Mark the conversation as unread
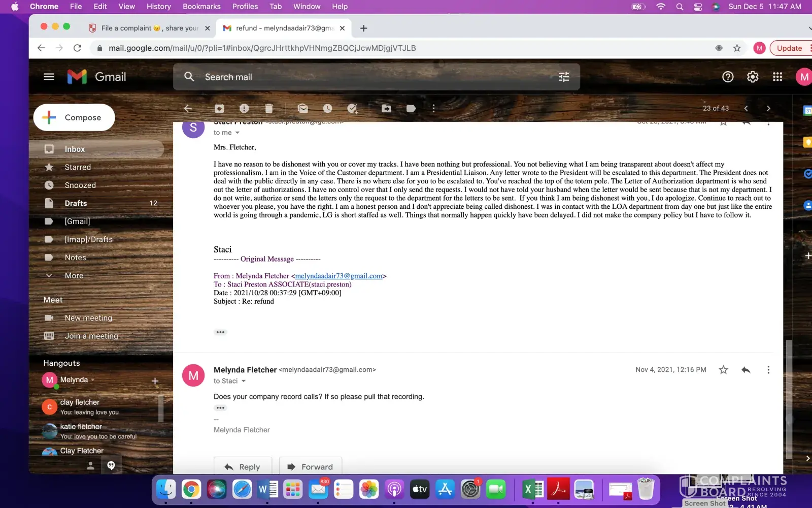Screen dimensions: 812x508 pyautogui.click(x=303, y=108)
